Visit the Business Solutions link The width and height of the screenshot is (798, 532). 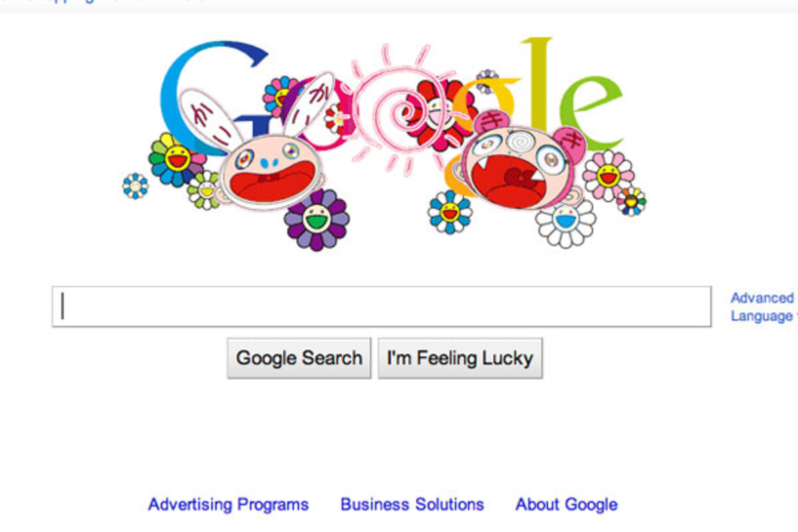point(412,505)
